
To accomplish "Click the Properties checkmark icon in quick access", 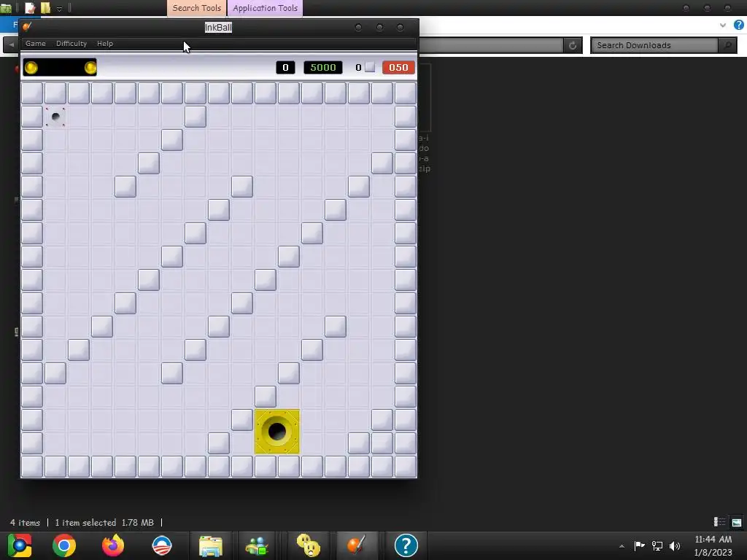I will tap(30, 8).
